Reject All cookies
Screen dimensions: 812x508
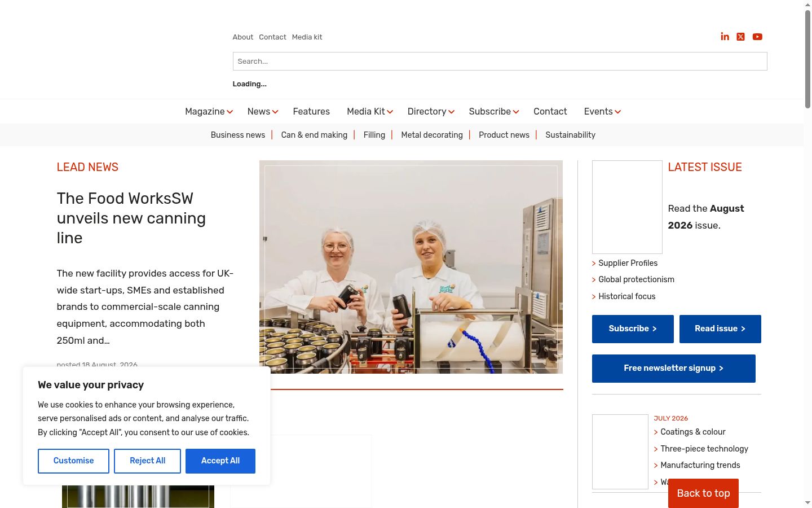147,461
